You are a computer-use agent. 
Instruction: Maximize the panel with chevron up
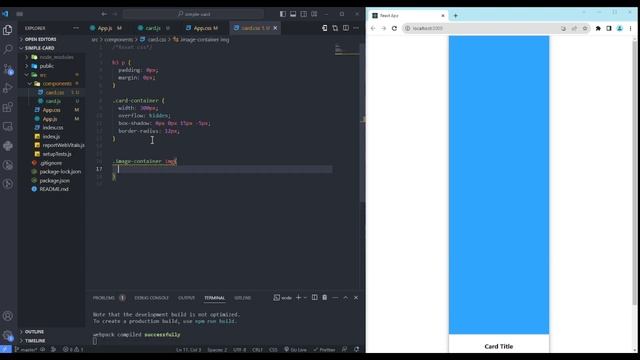tap(345, 298)
